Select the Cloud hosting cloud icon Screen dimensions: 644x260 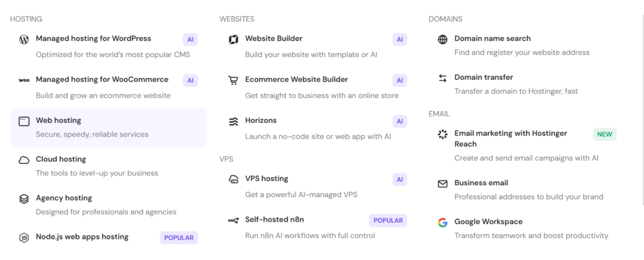coord(24,160)
